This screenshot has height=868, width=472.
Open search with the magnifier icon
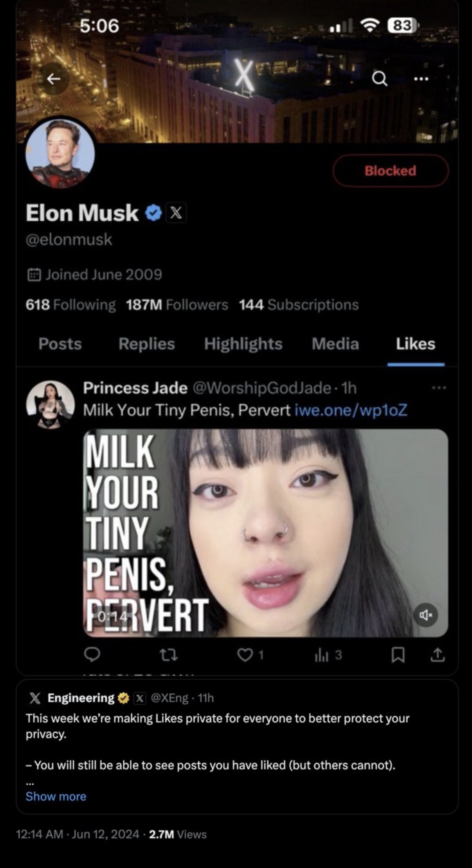coord(379,79)
